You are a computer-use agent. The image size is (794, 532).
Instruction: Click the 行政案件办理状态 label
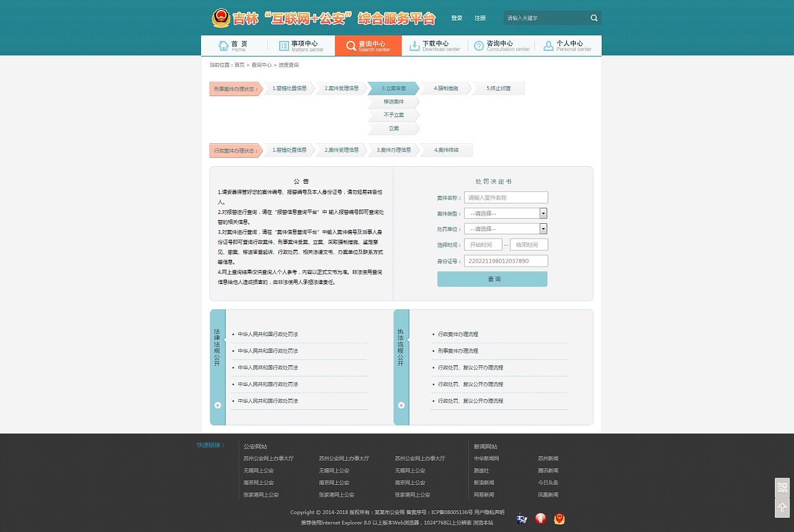236,151
